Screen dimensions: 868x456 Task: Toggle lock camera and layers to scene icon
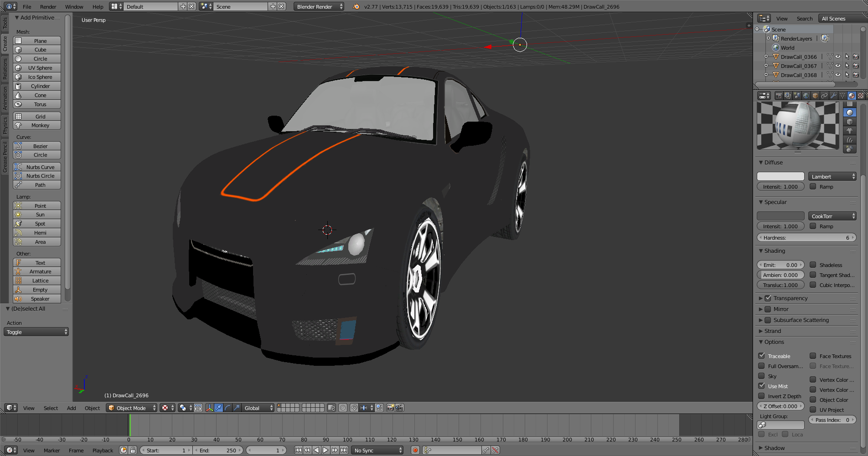(331, 408)
